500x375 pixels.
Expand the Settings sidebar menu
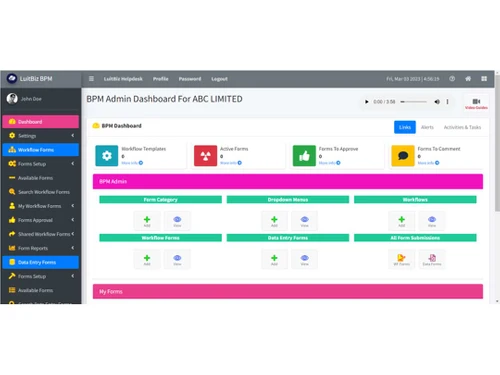41,136
